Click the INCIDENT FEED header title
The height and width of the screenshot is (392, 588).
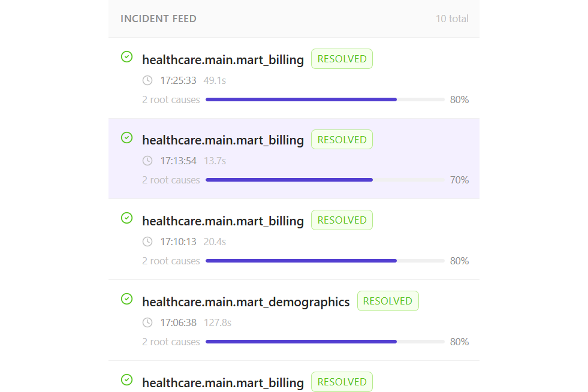(x=158, y=19)
